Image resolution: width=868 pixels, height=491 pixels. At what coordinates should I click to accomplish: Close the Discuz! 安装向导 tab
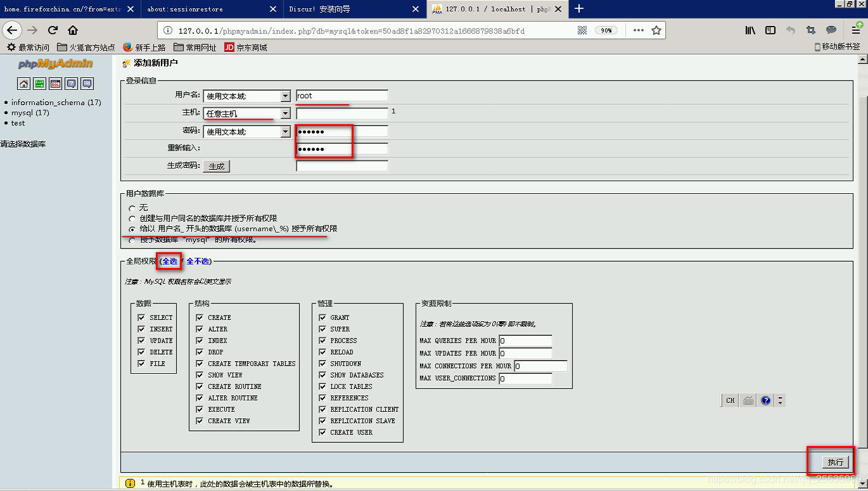coord(416,9)
